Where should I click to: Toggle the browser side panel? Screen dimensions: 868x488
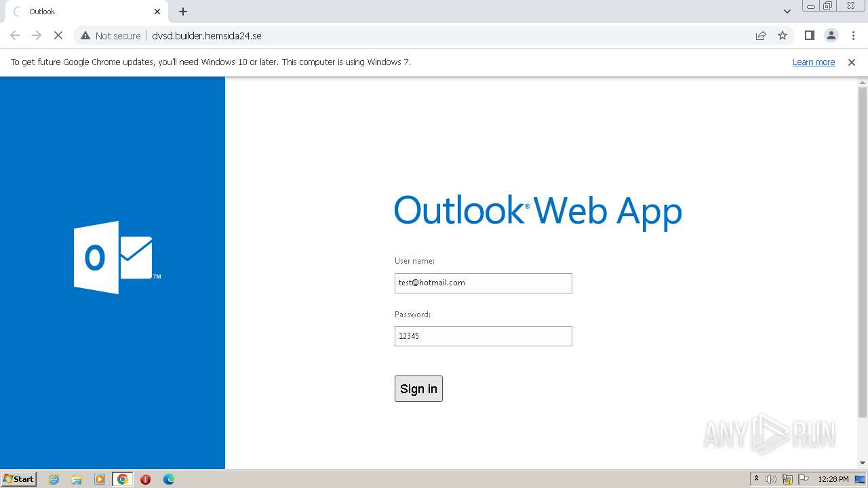tap(809, 35)
